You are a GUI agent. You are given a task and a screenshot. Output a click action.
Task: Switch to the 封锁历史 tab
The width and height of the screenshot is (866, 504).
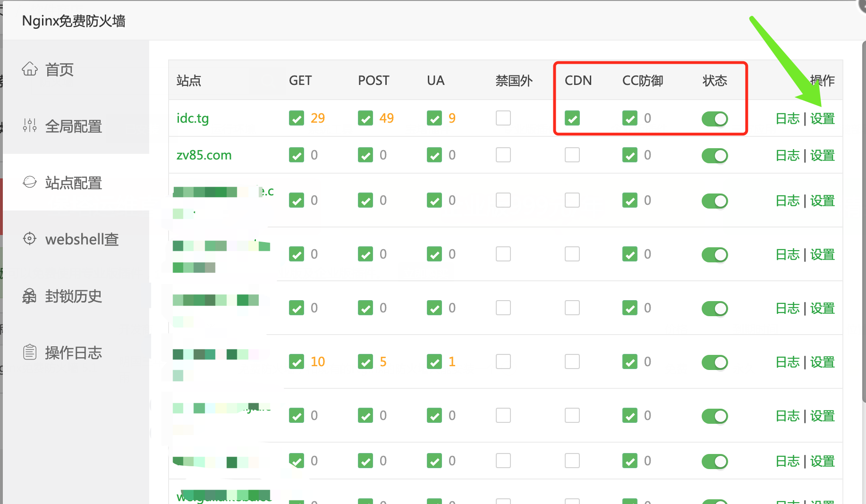74,296
